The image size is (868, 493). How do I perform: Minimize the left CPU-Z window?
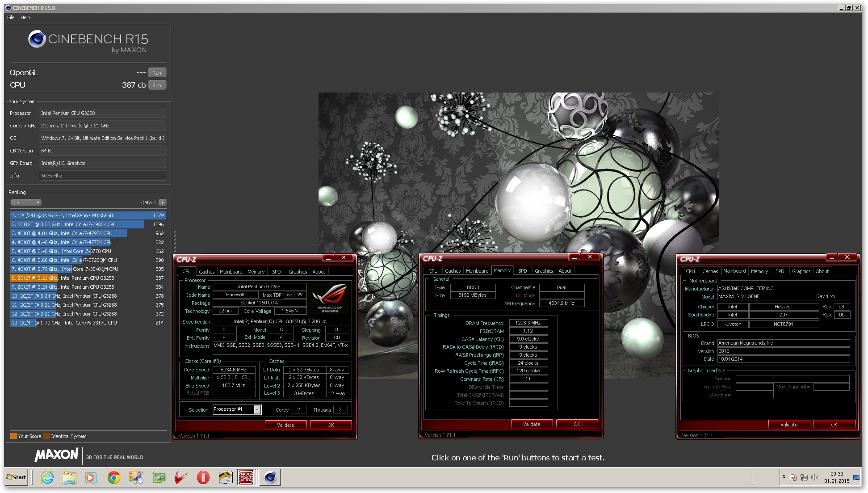[x=328, y=258]
